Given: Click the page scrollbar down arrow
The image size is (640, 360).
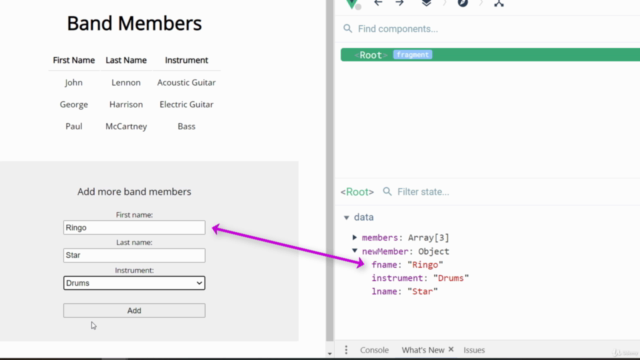Looking at the screenshot, I should 330,354.
